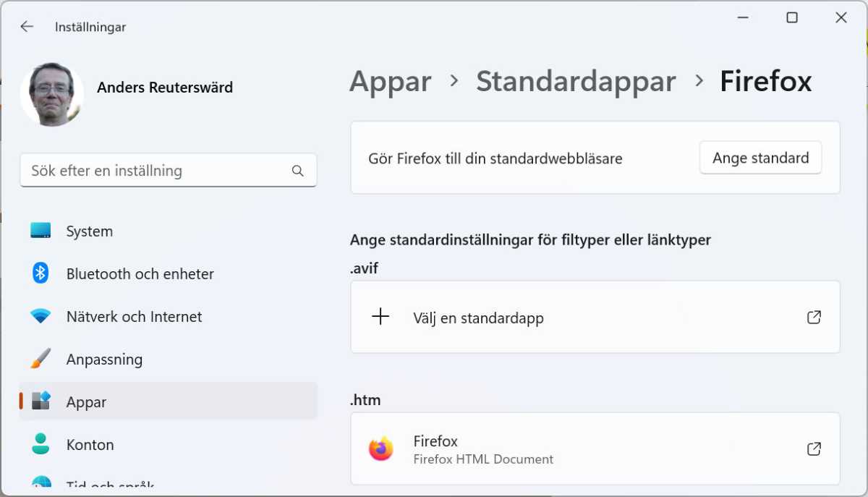Open Bluetooth och enheter settings

41,273
